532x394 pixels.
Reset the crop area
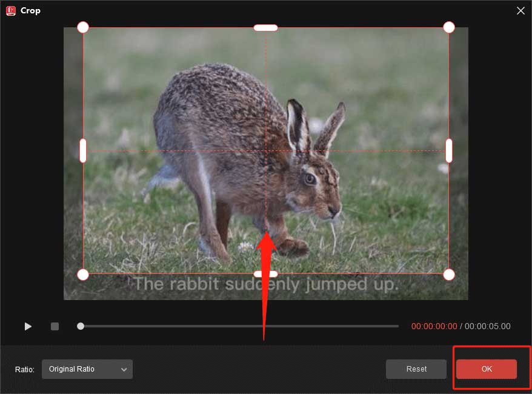pos(416,369)
